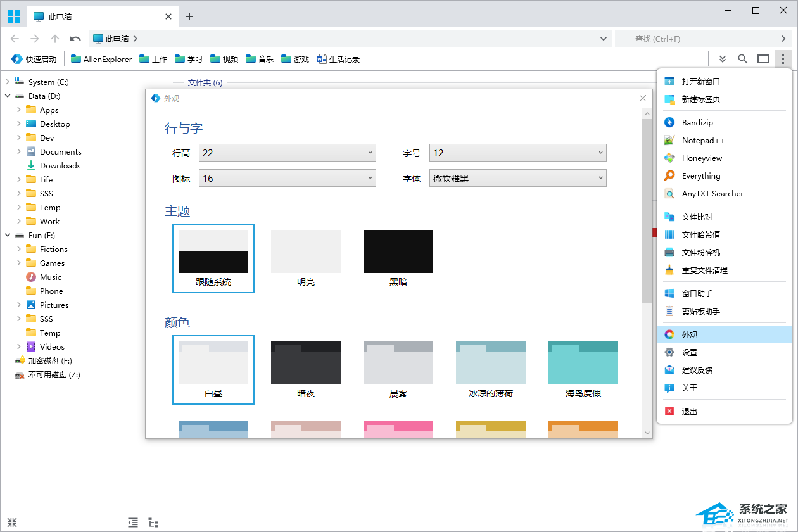
Task: Click the 查找 search input field
Action: [x=697, y=39]
